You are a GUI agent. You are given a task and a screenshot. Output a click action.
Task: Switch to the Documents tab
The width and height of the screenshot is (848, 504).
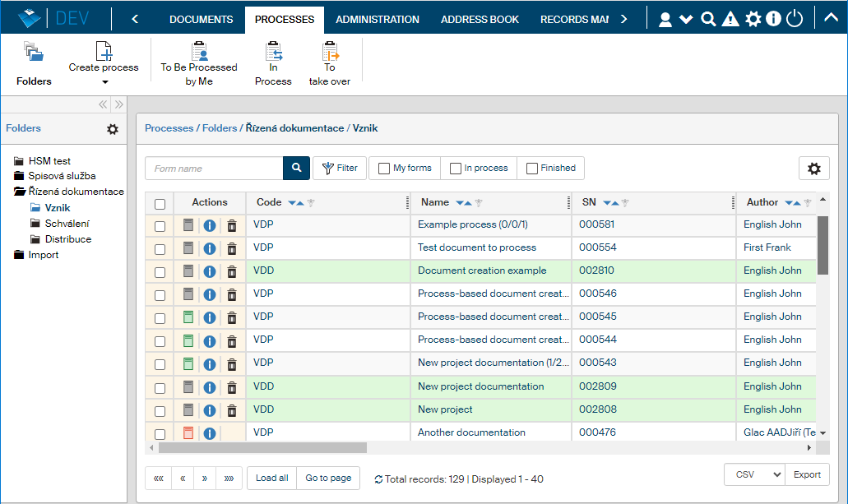pos(201,20)
